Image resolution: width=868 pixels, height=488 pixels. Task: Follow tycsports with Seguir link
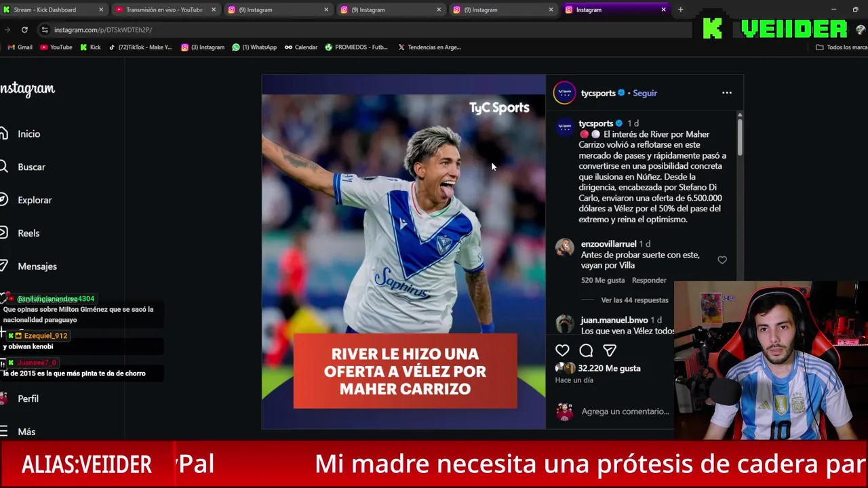click(645, 93)
